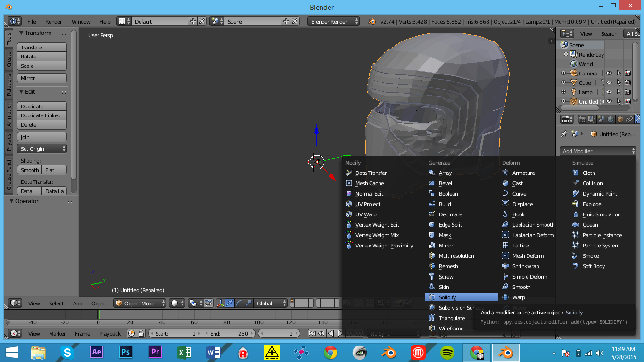Select the scale manipulator icon
Screen dimensions: 644x362
point(248,304)
